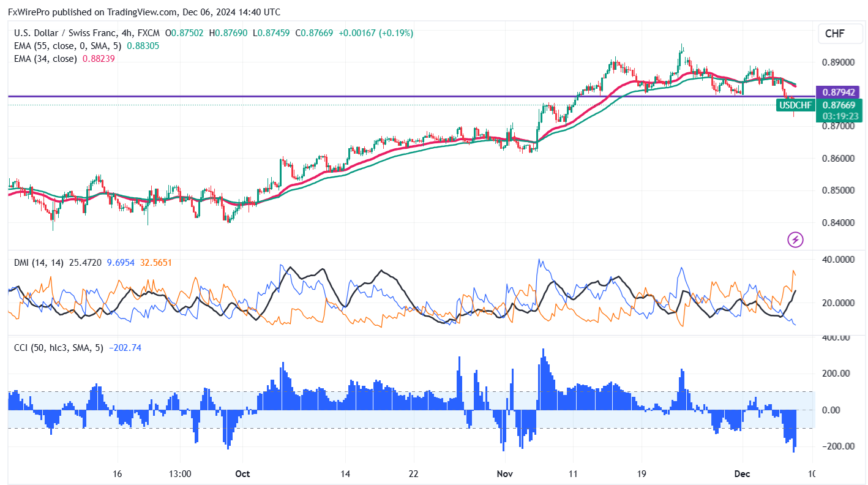This screenshot has height=485, width=868.
Task: Click the 0.87000 price axis label
Action: 838,126
